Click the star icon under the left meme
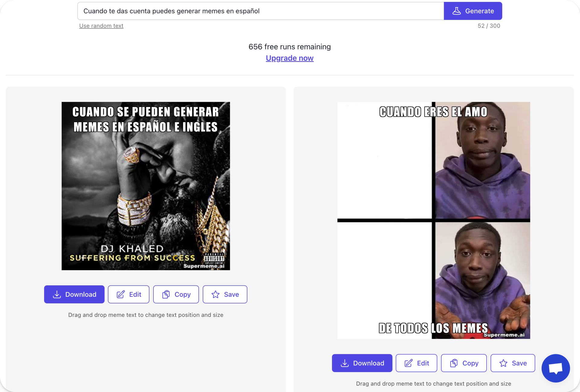 [215, 294]
